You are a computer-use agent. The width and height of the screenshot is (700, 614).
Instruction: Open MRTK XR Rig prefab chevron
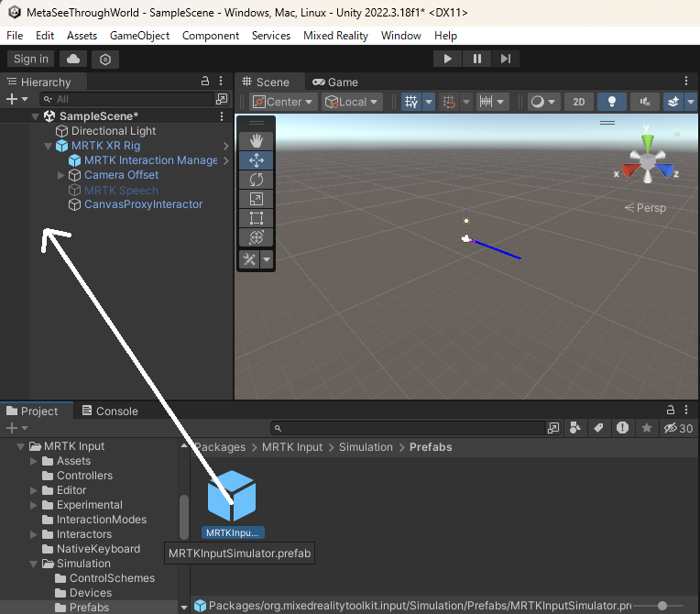[226, 146]
